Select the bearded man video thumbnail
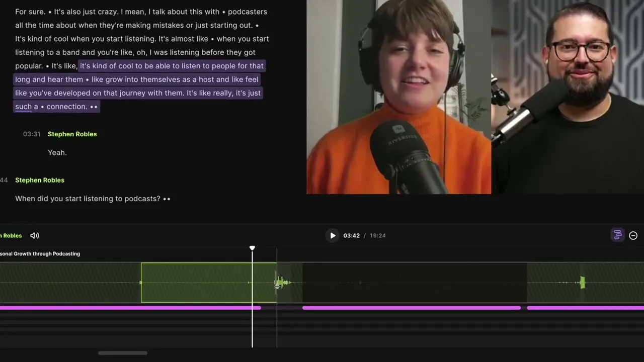 [568, 97]
